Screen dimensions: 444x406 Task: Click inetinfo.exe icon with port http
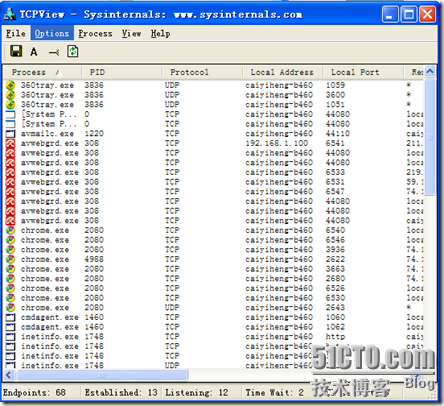[x=11, y=337]
